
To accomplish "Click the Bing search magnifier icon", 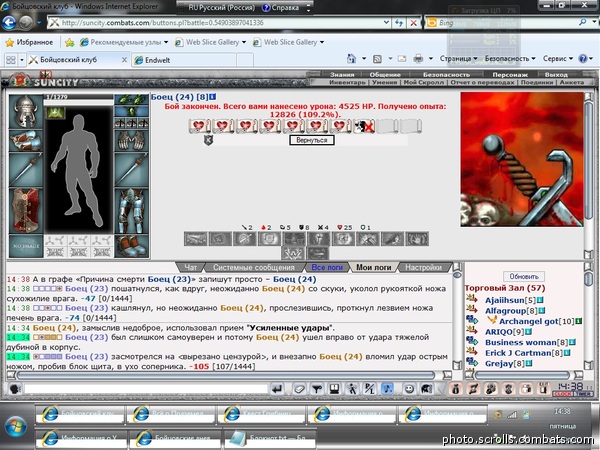I will 582,23.
